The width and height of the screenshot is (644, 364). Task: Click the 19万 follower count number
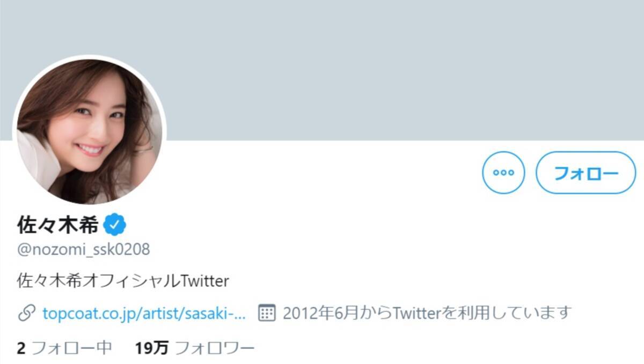point(152,348)
